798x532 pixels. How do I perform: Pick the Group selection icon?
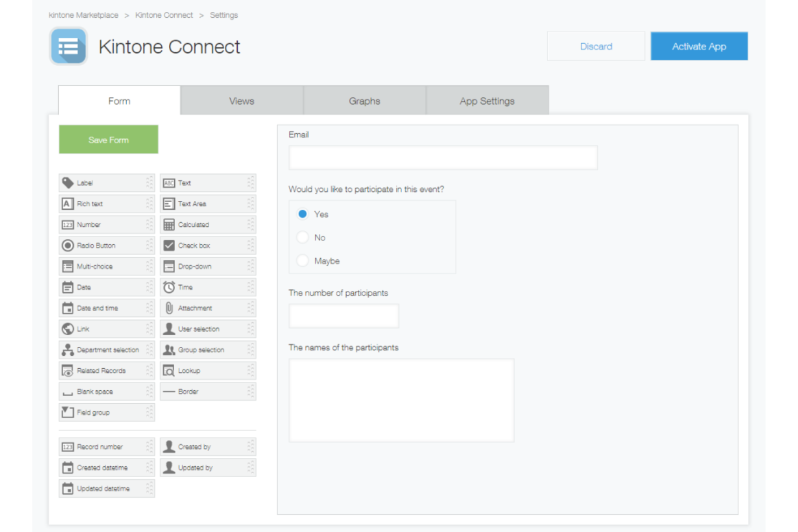click(x=169, y=350)
